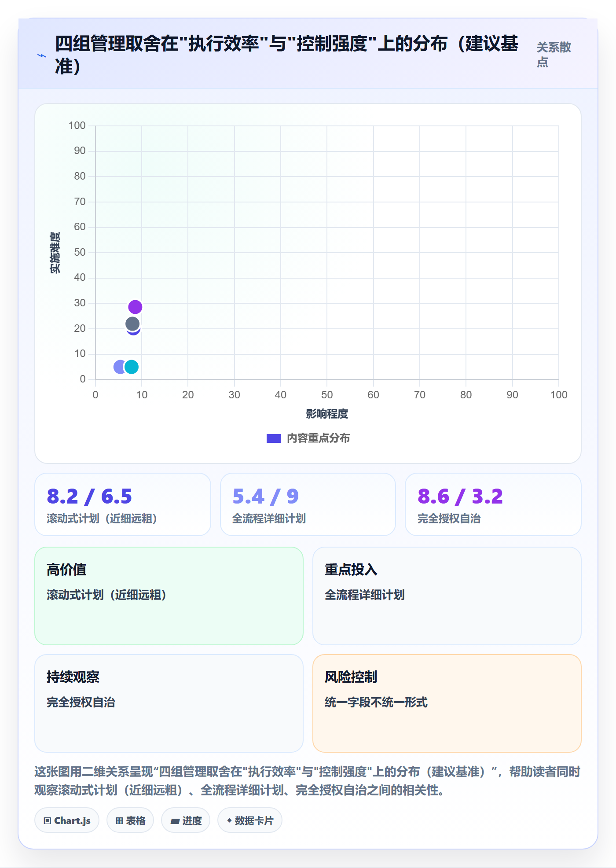Click 完全授权自治 text in the 持续观察 card
This screenshot has height=868, width=616.
[81, 702]
